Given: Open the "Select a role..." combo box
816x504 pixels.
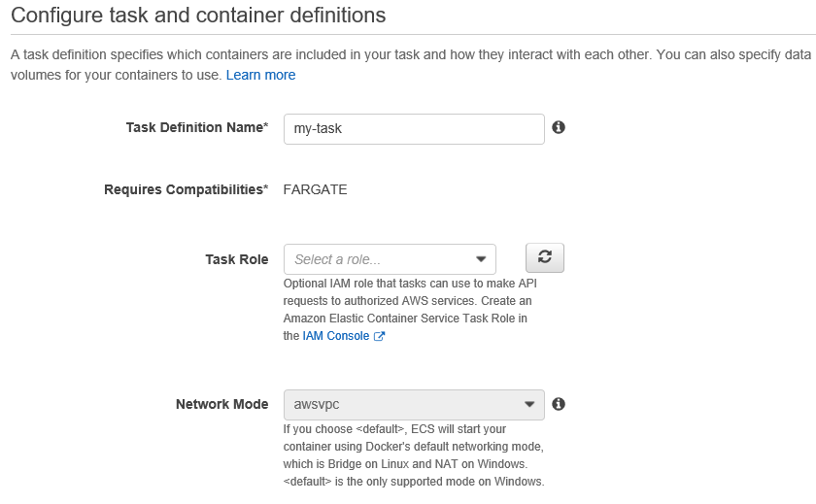Looking at the screenshot, I should pos(379,259).
